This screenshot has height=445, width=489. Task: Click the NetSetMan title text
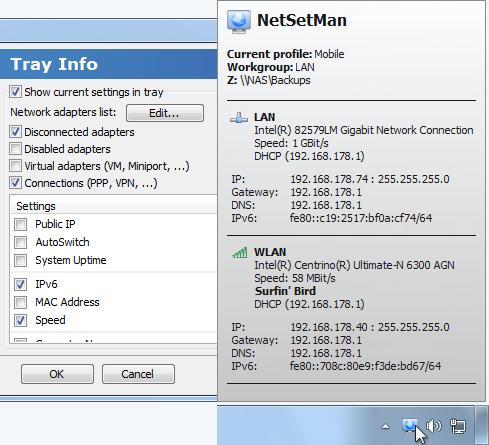(x=302, y=20)
